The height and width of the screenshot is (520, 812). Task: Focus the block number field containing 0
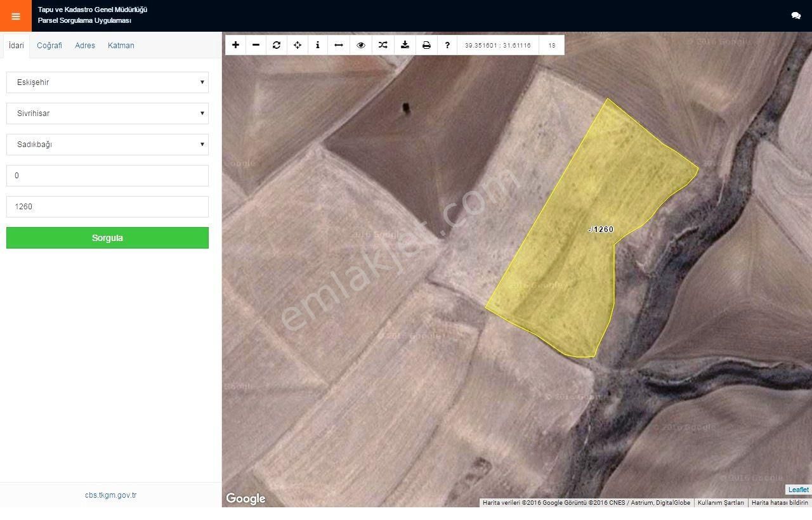click(107, 176)
